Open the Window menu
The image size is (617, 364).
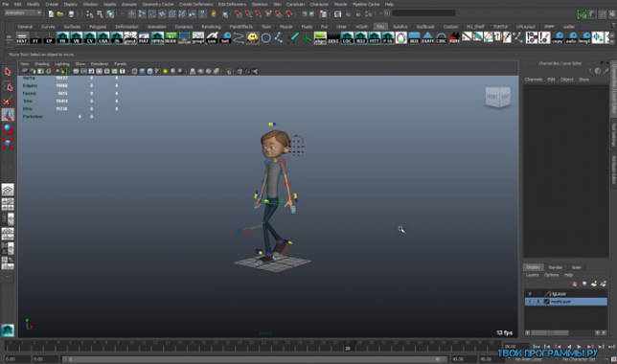click(x=90, y=4)
